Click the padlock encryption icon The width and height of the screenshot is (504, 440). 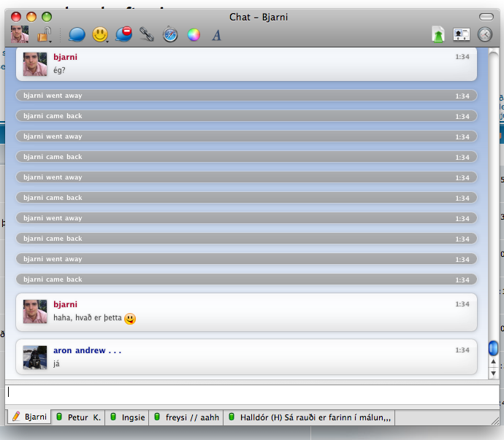coord(44,34)
